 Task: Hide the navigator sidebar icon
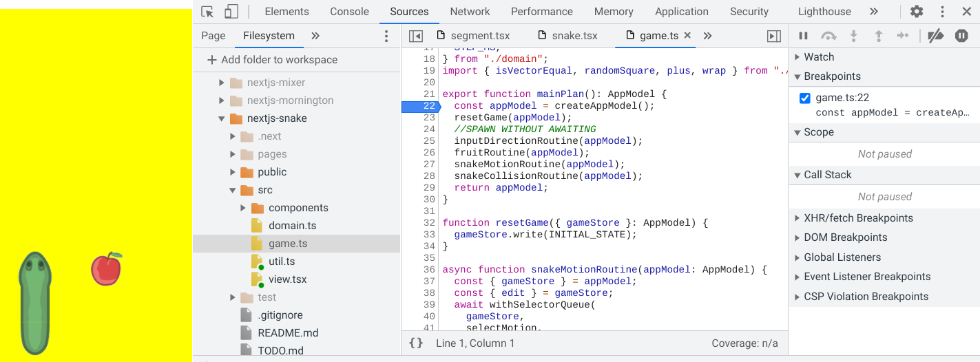click(416, 36)
